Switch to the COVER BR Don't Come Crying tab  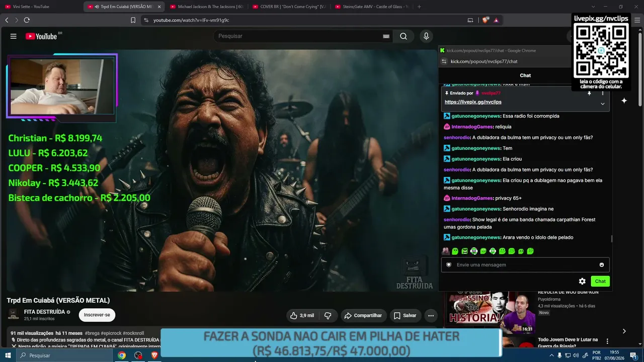tap(289, 7)
